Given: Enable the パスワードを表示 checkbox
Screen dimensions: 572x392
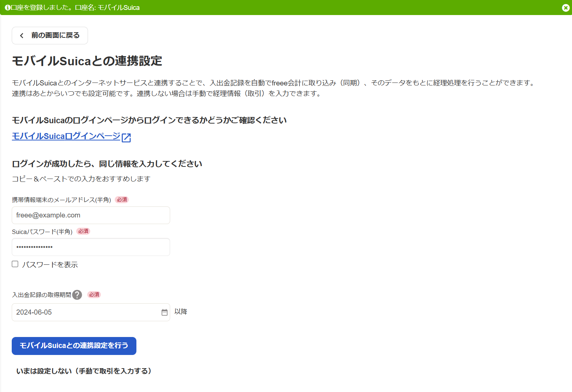Looking at the screenshot, I should 15,264.
